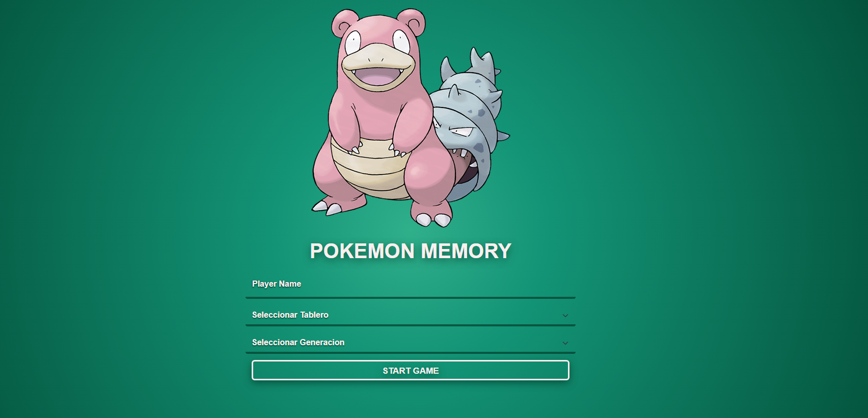
Task: Open the Seleccionar Generacion dropdown
Action: tap(411, 343)
